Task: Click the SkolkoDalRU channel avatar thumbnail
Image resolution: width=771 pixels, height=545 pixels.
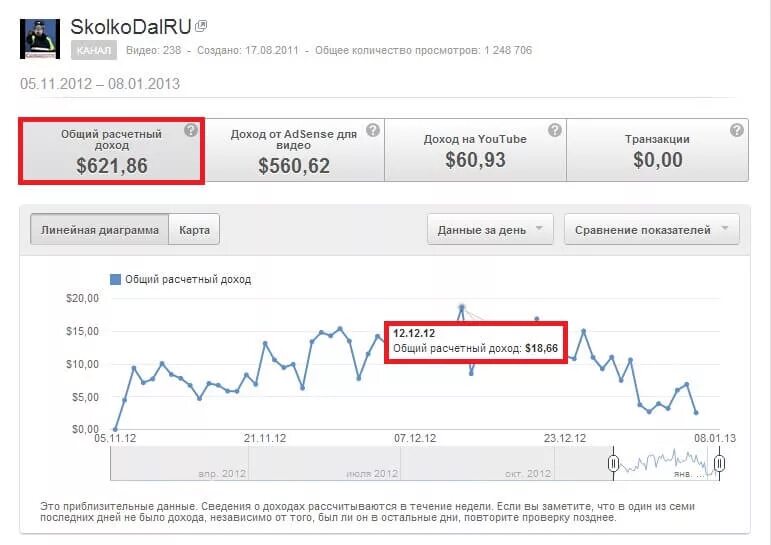Action: point(40,39)
